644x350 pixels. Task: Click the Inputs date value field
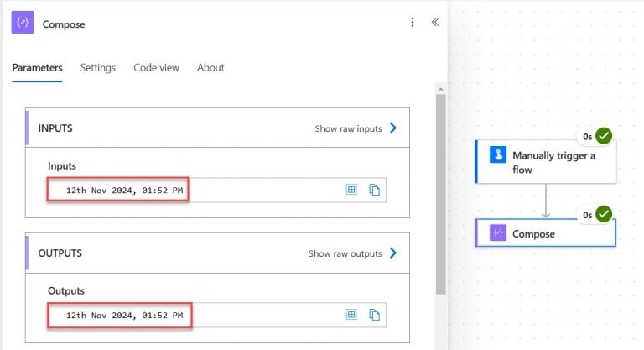pyautogui.click(x=124, y=191)
